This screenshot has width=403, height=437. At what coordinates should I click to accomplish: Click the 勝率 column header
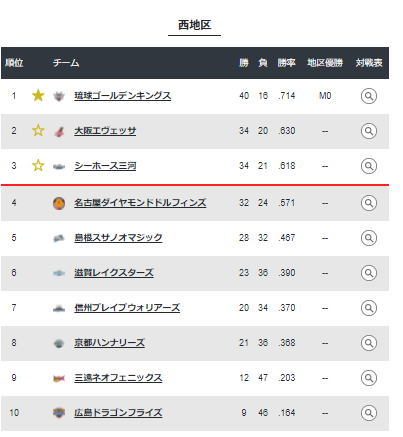pyautogui.click(x=287, y=63)
